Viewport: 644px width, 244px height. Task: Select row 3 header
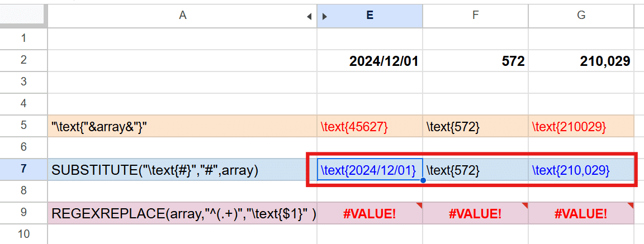tap(24, 83)
